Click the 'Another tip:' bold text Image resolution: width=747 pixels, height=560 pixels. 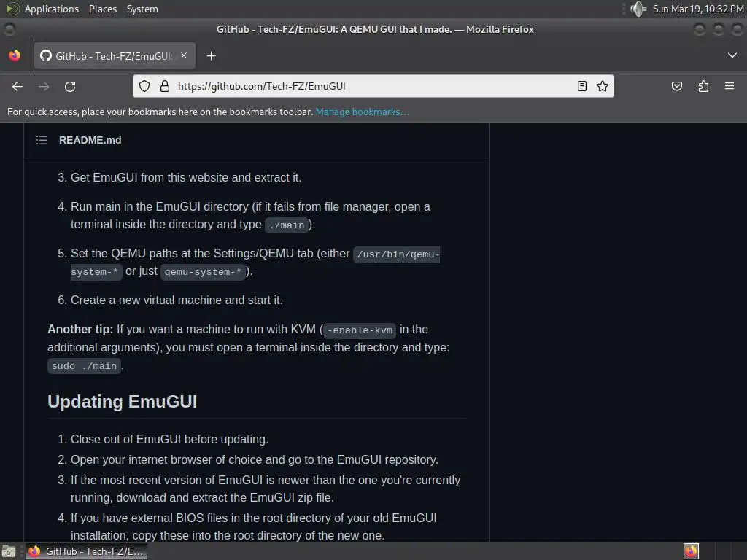pyautogui.click(x=80, y=329)
